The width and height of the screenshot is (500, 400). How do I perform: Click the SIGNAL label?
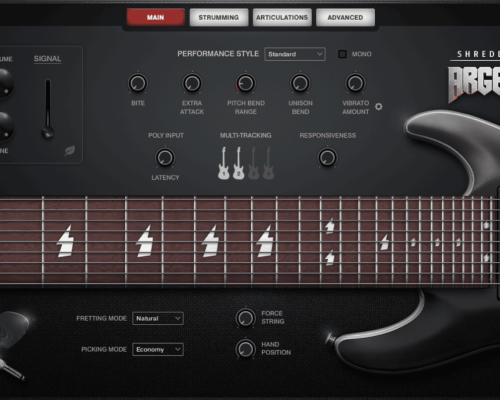(x=47, y=59)
